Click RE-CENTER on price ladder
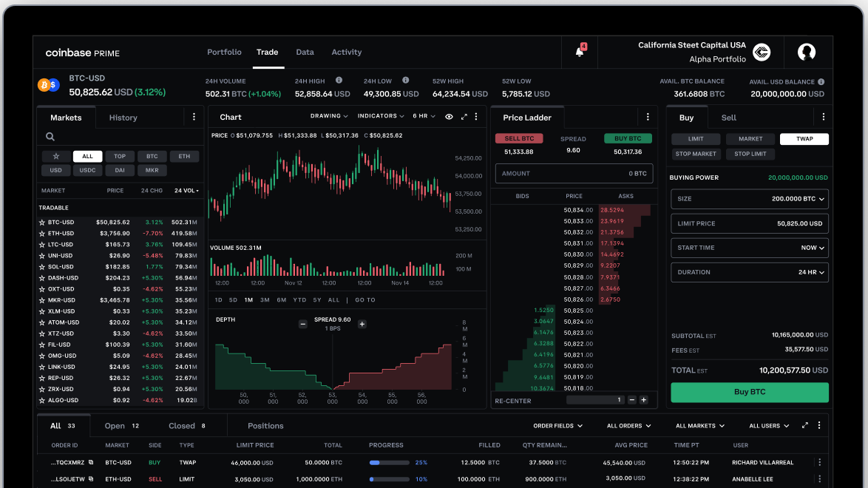The height and width of the screenshot is (488, 868). (x=512, y=401)
